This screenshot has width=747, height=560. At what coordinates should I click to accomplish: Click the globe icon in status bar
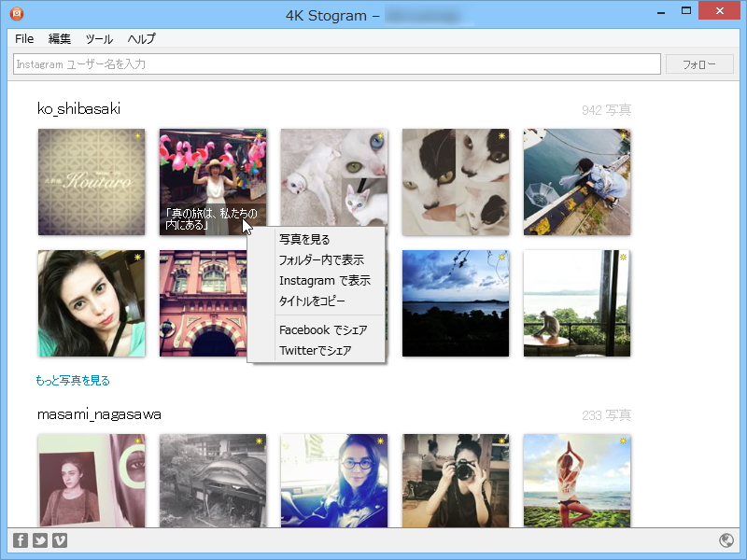726,540
